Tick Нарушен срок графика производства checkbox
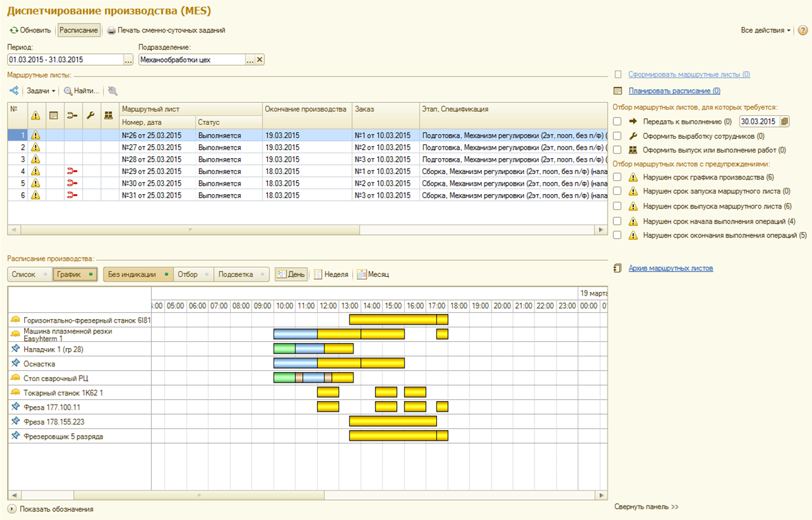The image size is (812, 520). pos(617,177)
